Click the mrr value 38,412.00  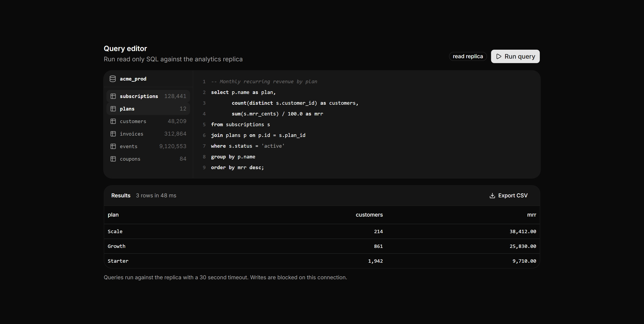coord(523,231)
